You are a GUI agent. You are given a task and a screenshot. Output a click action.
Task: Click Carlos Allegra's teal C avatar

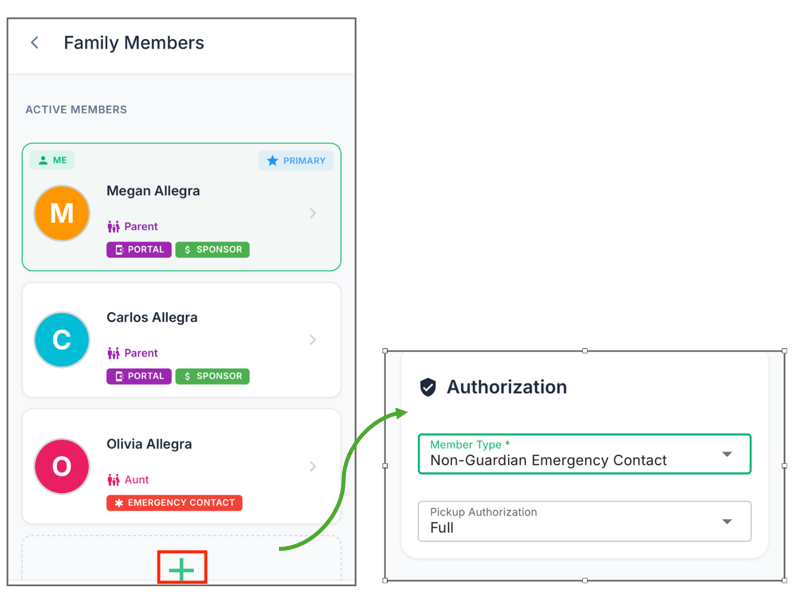tap(62, 340)
